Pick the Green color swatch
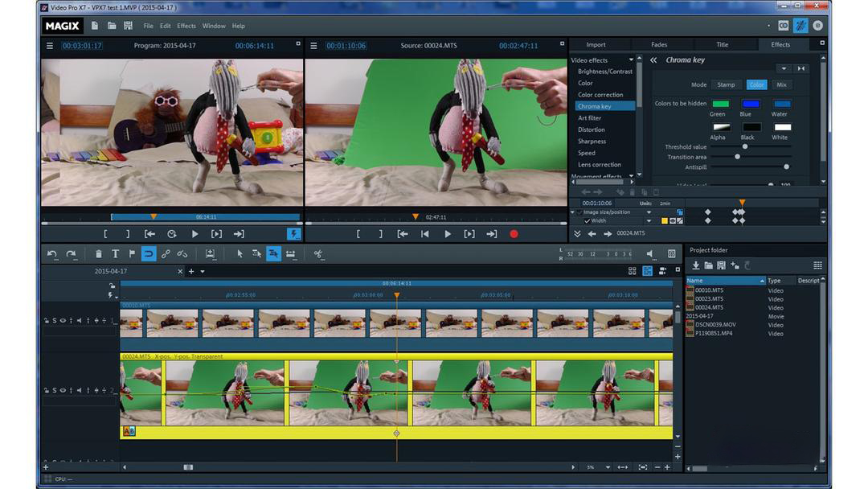Screen dimensions: 868x489 pos(720,104)
